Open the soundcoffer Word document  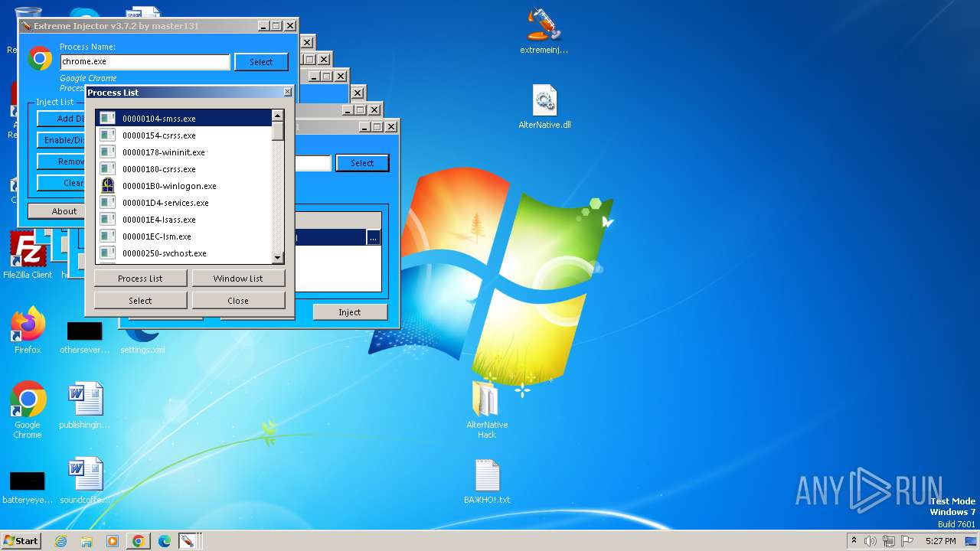click(x=85, y=481)
